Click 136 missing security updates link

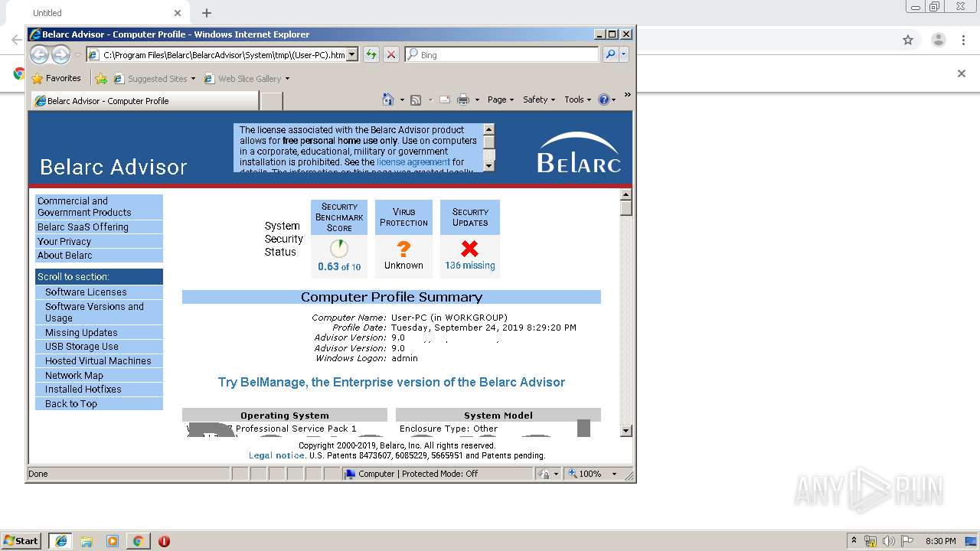coord(470,266)
